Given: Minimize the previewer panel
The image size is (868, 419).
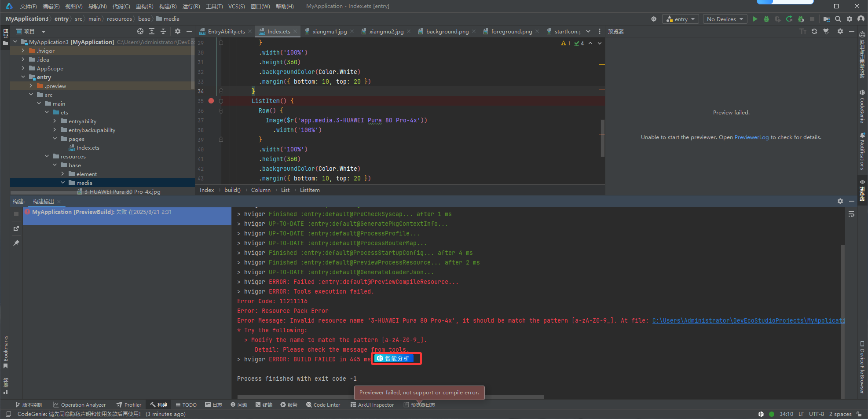Looking at the screenshot, I should [x=852, y=31].
